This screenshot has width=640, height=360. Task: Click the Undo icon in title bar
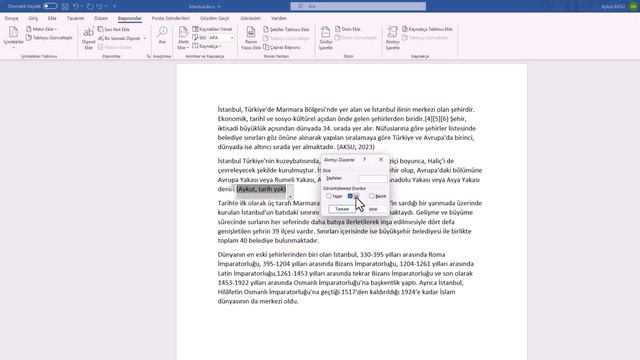[x=76, y=7]
